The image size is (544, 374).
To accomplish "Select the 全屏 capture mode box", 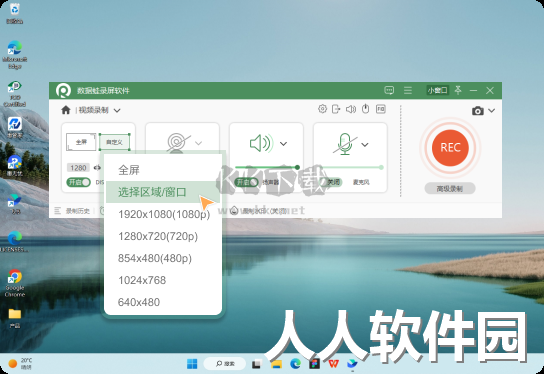I will click(81, 142).
